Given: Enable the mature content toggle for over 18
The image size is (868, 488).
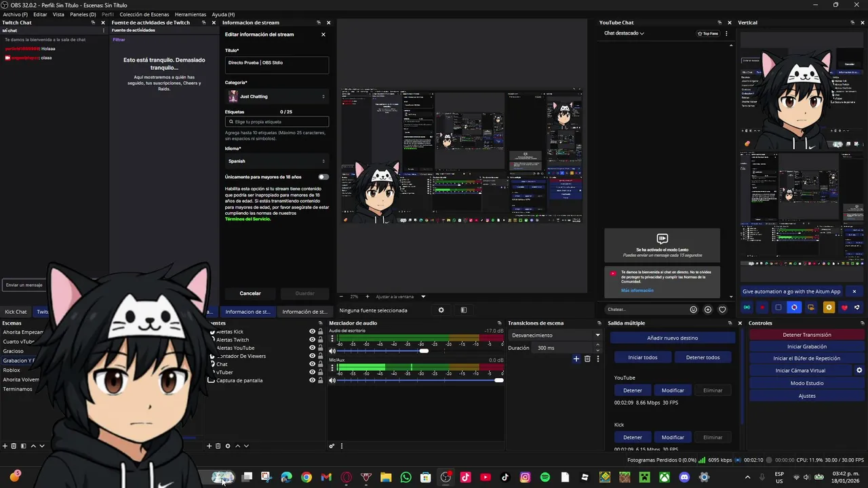Looking at the screenshot, I should click(323, 177).
